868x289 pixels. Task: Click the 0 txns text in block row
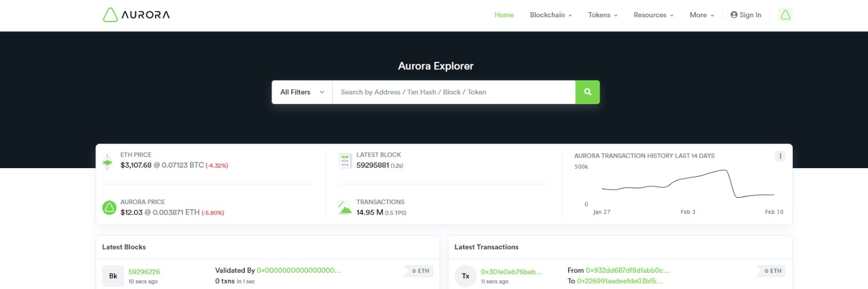click(225, 281)
